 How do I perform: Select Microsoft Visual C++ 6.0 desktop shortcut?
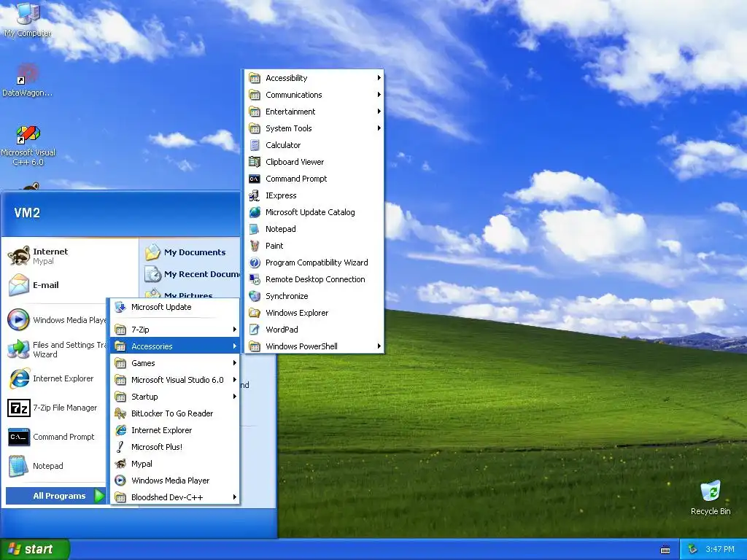coord(28,146)
